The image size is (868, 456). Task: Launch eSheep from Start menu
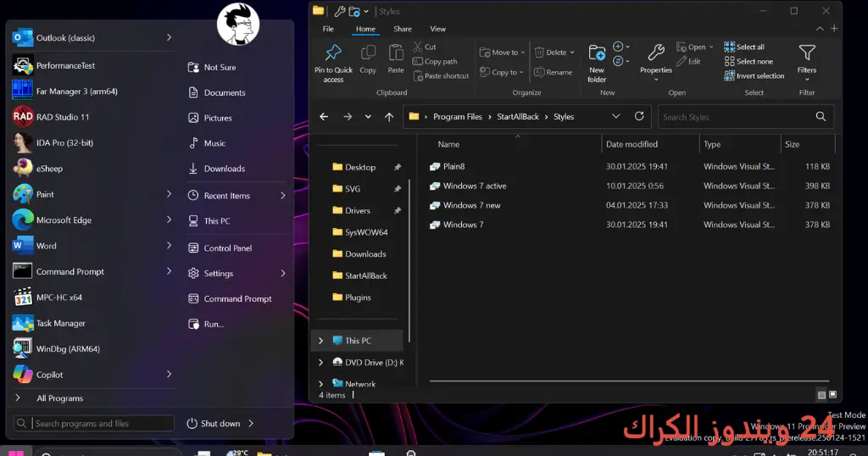[92, 168]
